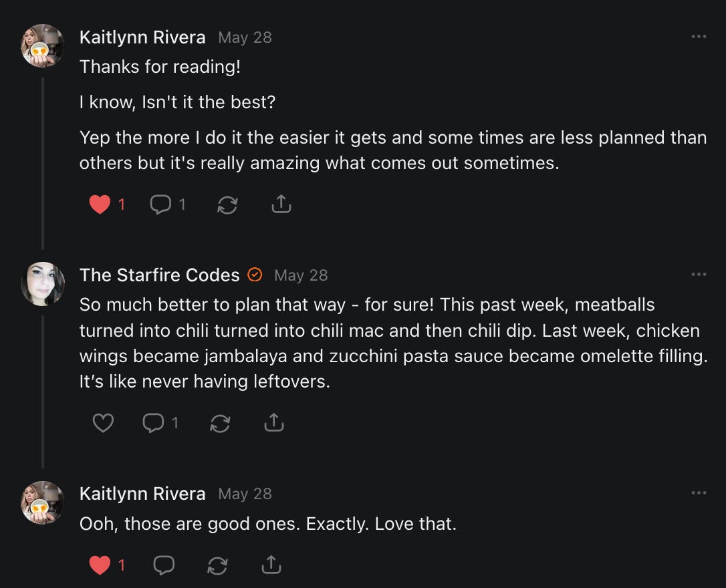Reply to The Starfire Codes comment

coord(153,423)
